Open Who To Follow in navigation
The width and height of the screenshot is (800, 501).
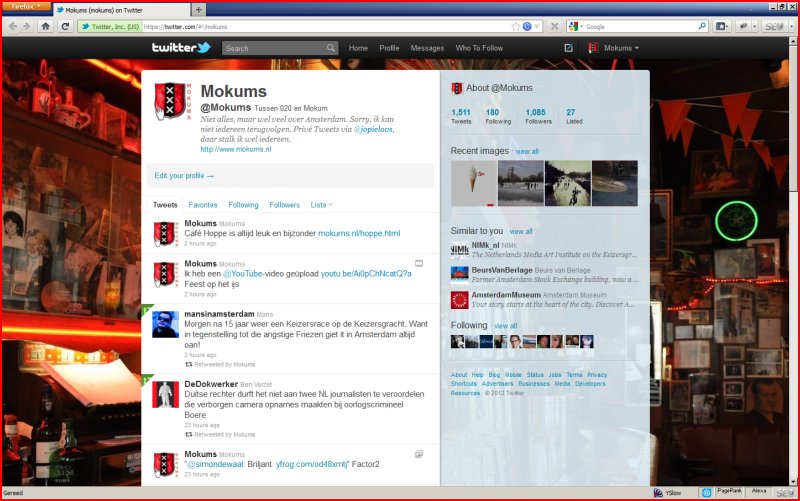[x=479, y=48]
